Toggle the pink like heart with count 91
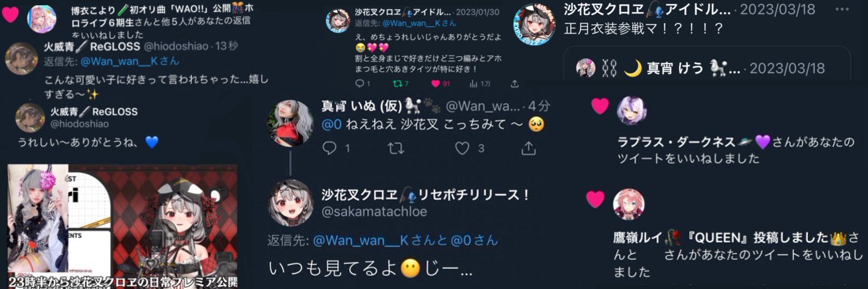The image size is (868, 289). [x=435, y=84]
